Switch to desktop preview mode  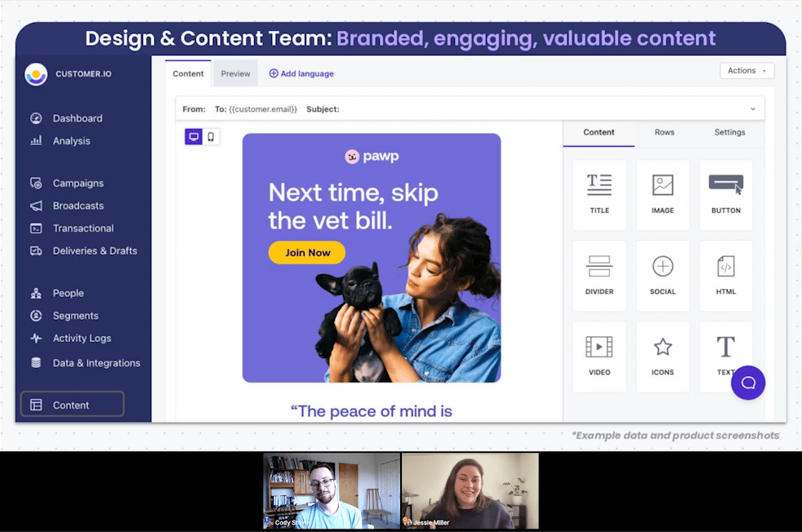[194, 136]
